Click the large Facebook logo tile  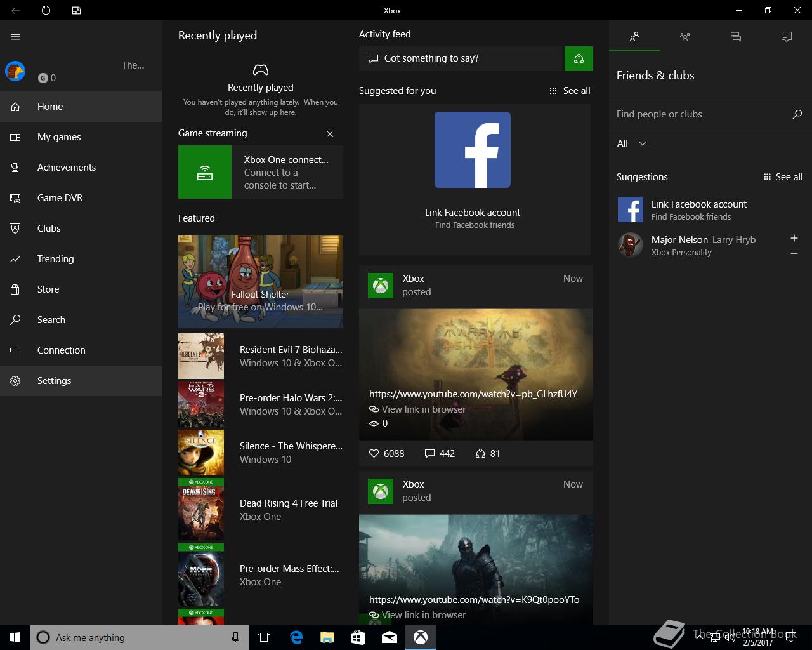tap(473, 150)
